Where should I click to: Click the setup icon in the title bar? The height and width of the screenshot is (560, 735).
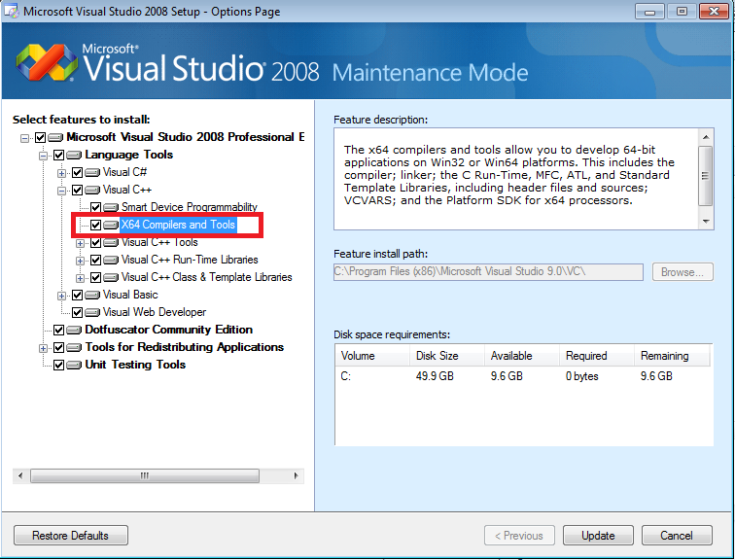tap(12, 11)
